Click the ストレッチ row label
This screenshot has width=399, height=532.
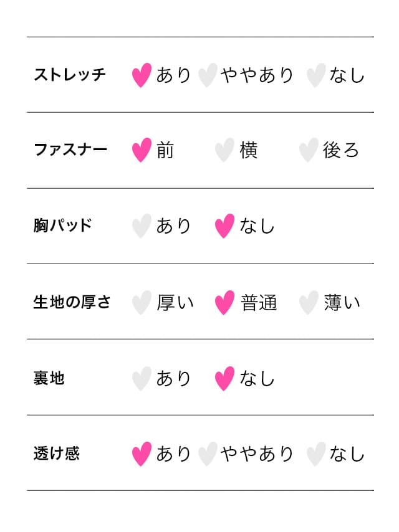point(70,75)
